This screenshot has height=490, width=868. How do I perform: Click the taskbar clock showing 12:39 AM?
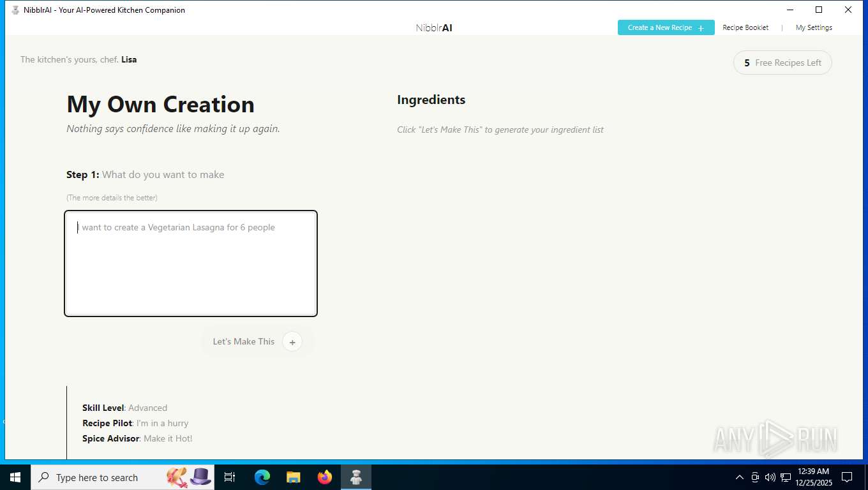813,477
